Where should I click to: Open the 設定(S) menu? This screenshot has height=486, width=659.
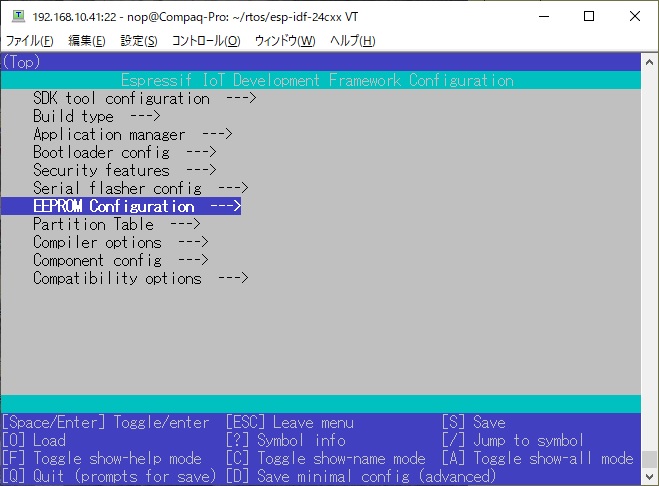pos(139,41)
